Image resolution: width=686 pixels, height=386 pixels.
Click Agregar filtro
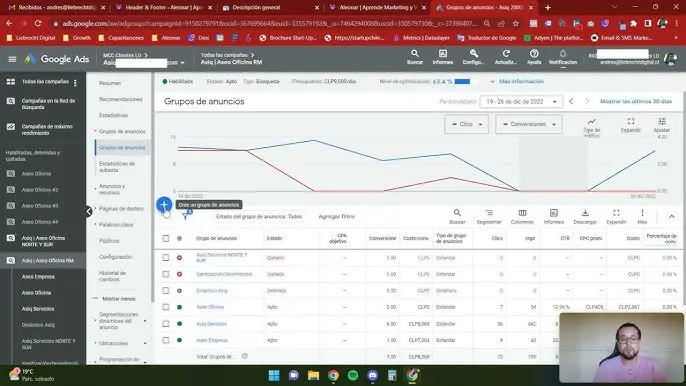(336, 216)
